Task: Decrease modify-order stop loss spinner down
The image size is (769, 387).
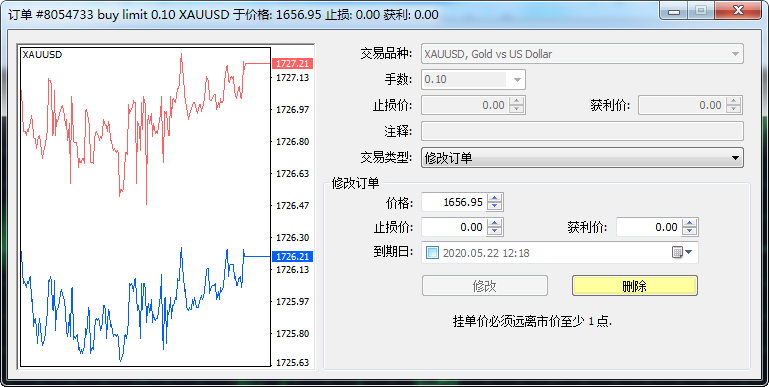Action: coord(495,232)
